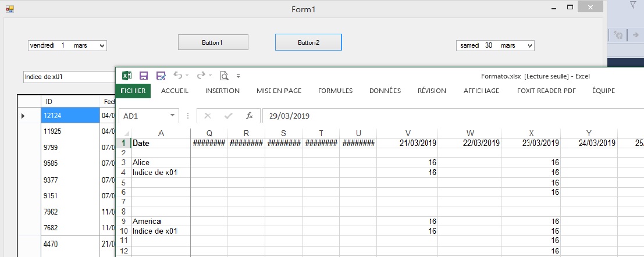The width and height of the screenshot is (644, 257).
Task: Expand the Customize Quick Access Toolbar arrow
Action: [x=238, y=76]
